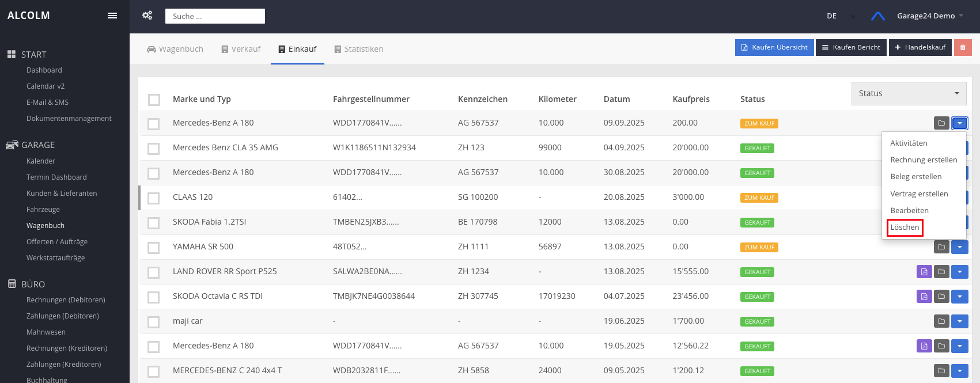
Task: Click the hamburger menu icon beside ALCOLM
Action: (x=112, y=16)
